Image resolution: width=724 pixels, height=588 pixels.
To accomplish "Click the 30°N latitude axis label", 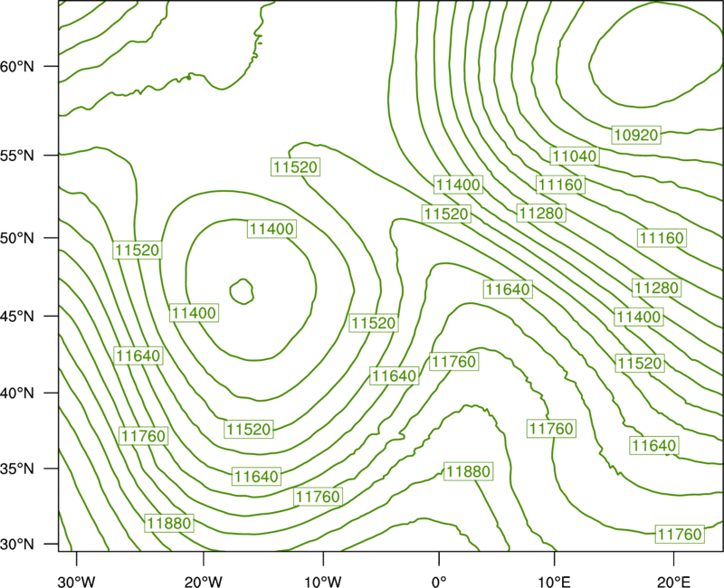I will point(17,545).
